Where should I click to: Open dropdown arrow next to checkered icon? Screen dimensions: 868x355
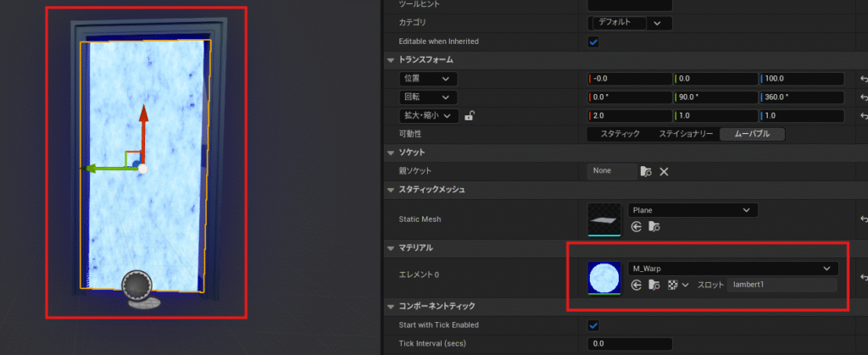[x=685, y=286]
